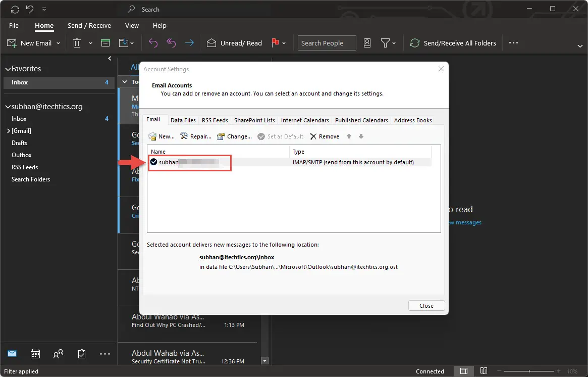588x377 pixels.
Task: Expand the New Email dropdown arrow
Action: [58, 43]
